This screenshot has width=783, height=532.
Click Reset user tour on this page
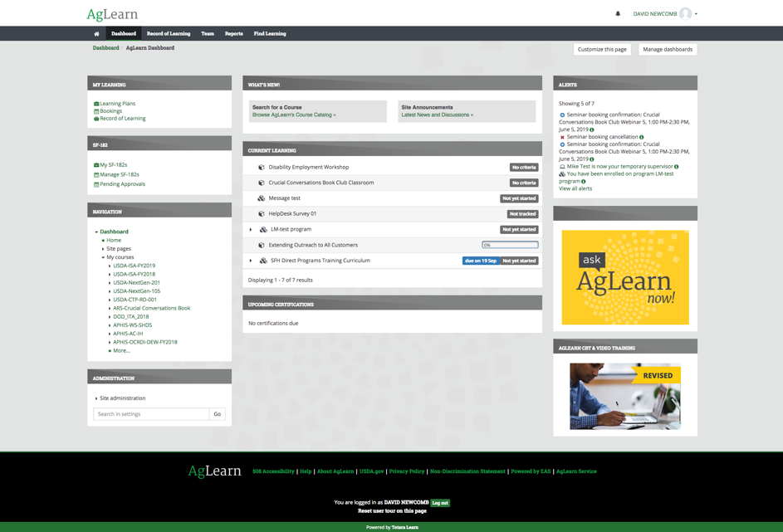392,511
